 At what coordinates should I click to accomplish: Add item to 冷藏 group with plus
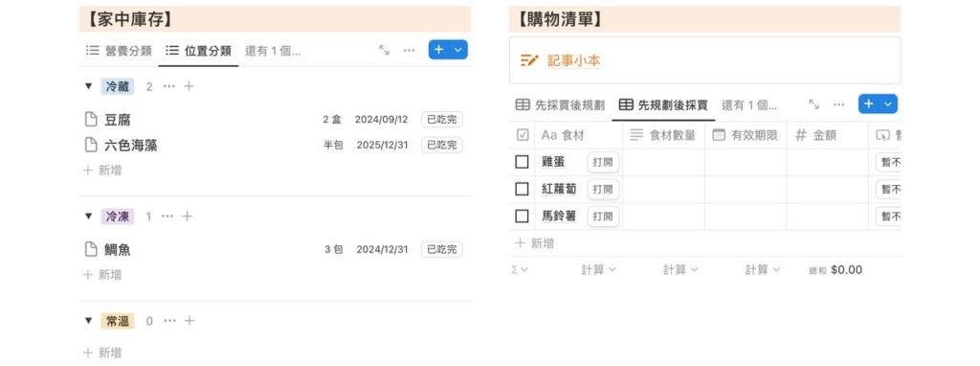point(189,86)
